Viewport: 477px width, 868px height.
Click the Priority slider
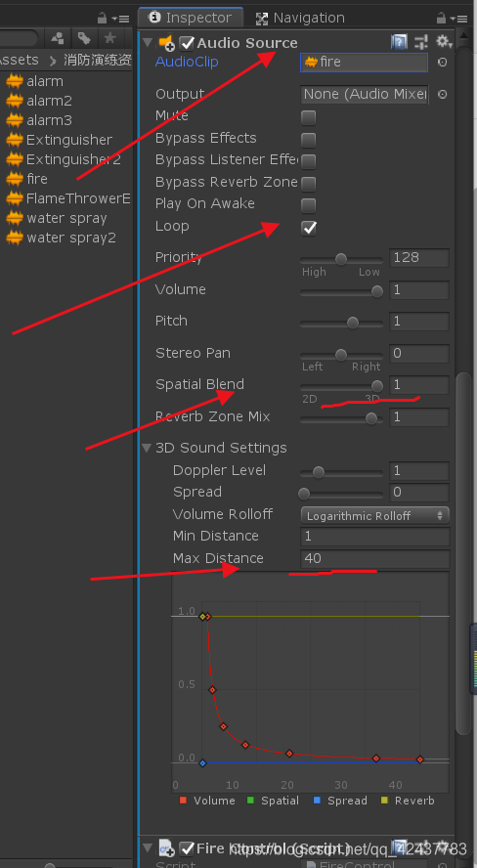click(x=341, y=259)
